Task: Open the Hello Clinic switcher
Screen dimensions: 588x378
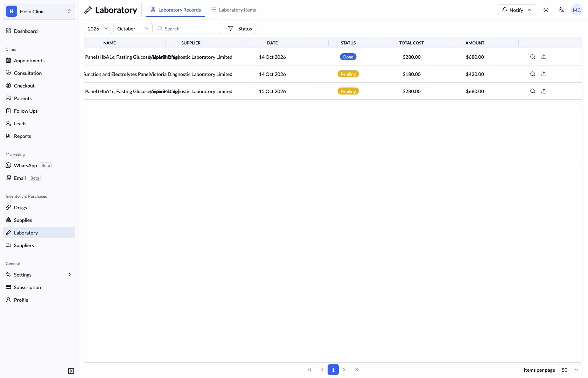Action: (39, 12)
